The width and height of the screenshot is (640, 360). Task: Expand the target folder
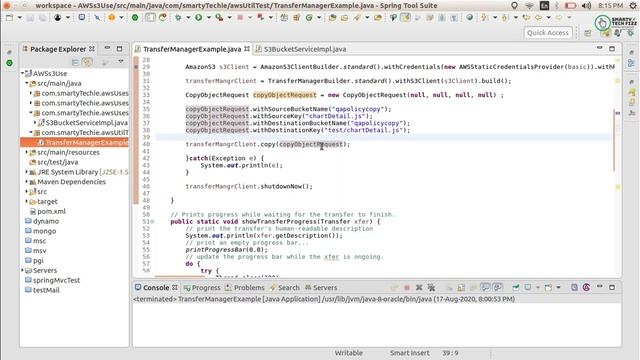coord(27,201)
